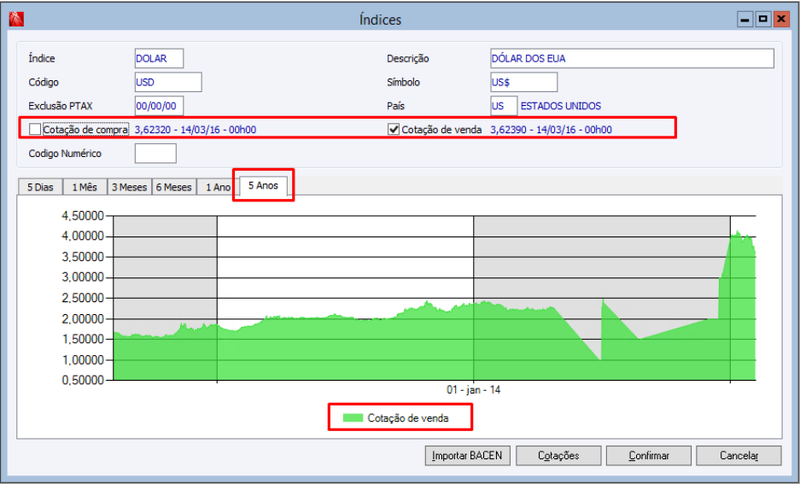Close the Índices window
The width and height of the screenshot is (800, 484).
point(781,19)
